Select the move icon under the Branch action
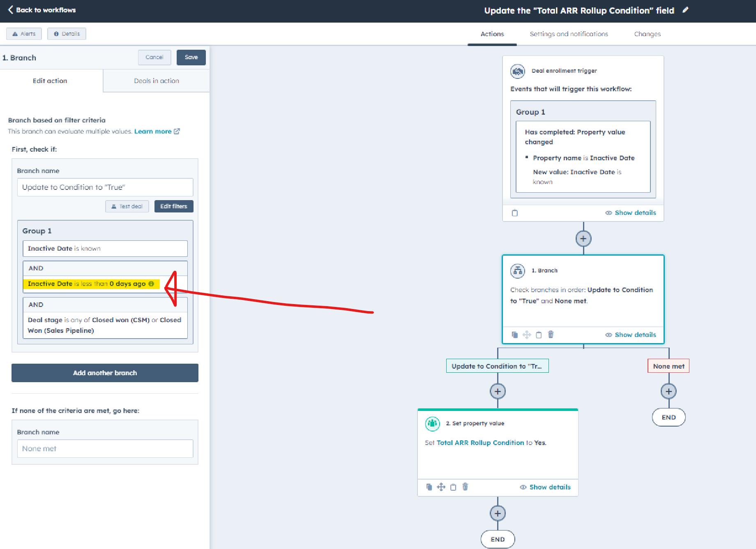 point(526,334)
